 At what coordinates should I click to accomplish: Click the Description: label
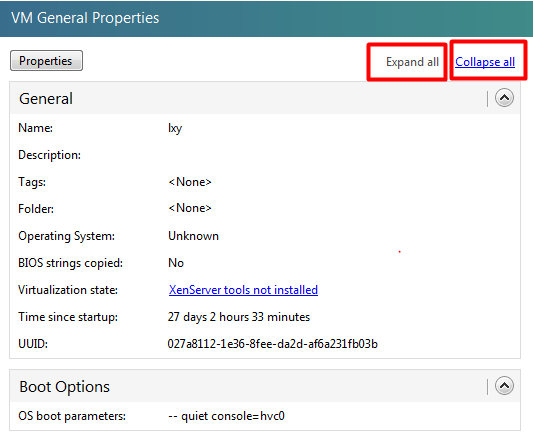(49, 155)
